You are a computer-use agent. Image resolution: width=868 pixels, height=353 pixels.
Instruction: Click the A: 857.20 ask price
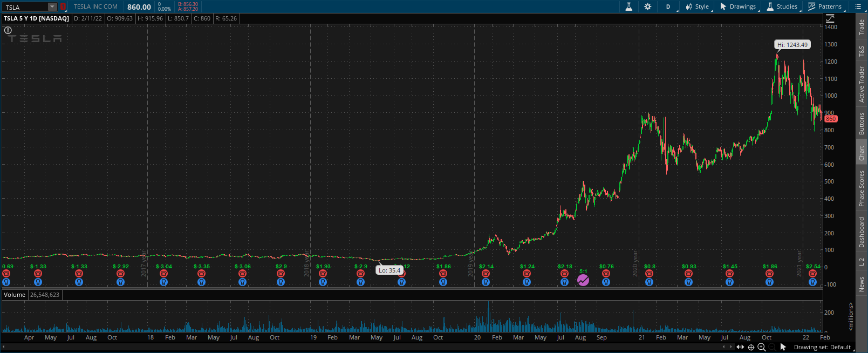pos(188,9)
